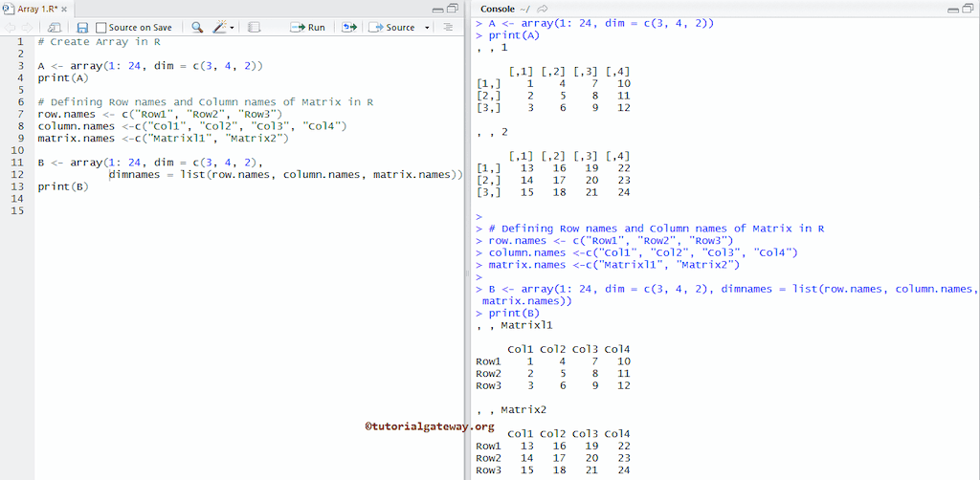Open the code tools wand dropdown arrow

tap(232, 28)
